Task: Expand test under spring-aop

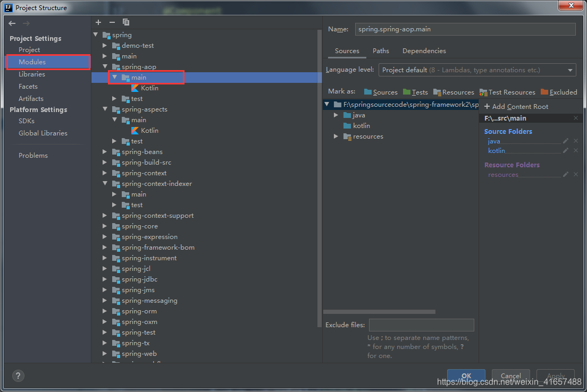Action: click(x=114, y=99)
